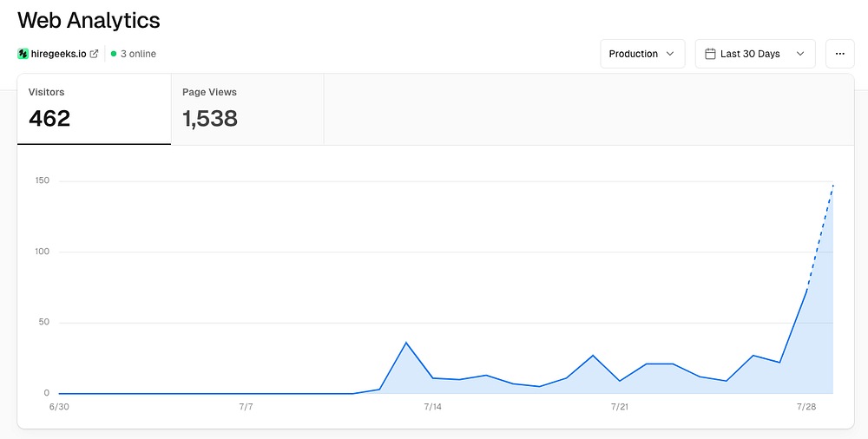The height and width of the screenshot is (439, 868).
Task: Click the green online status dot
Action: click(x=114, y=54)
